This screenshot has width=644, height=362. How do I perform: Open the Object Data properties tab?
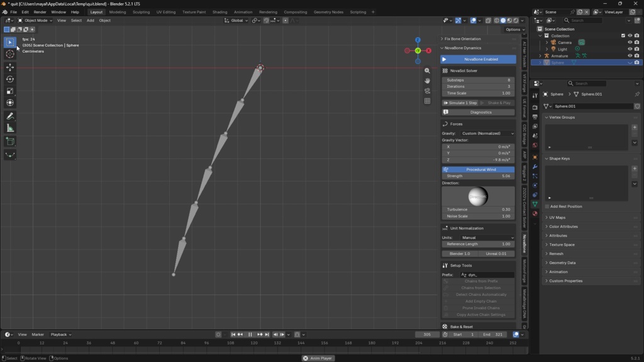(x=535, y=204)
